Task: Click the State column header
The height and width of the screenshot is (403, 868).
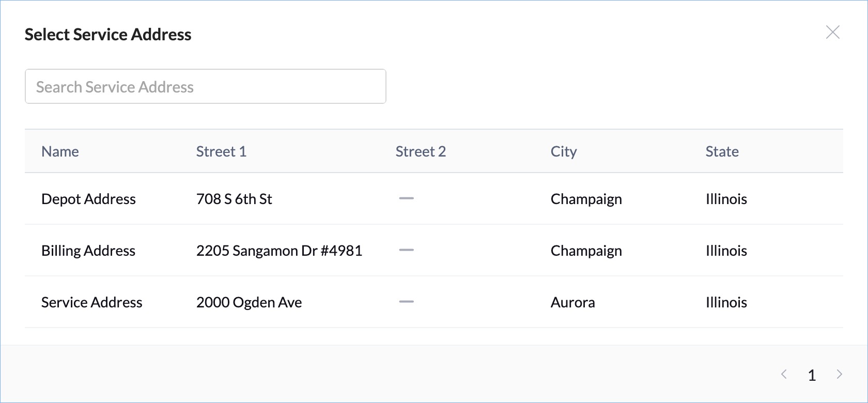Action: tap(722, 151)
